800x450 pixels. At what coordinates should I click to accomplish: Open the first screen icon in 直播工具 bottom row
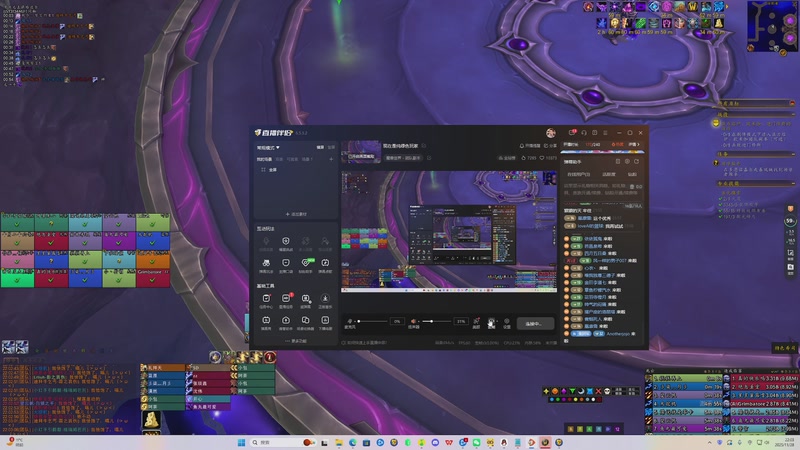point(266,322)
